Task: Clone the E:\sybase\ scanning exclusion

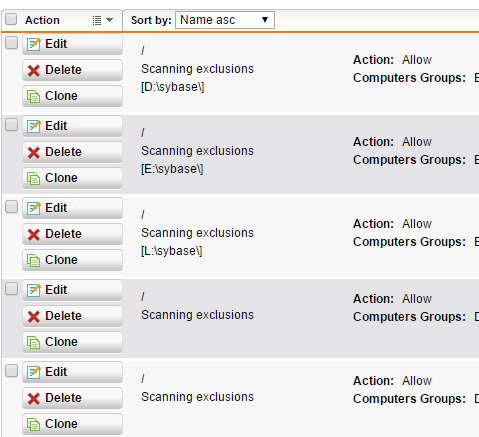Action: pyautogui.click(x=72, y=178)
